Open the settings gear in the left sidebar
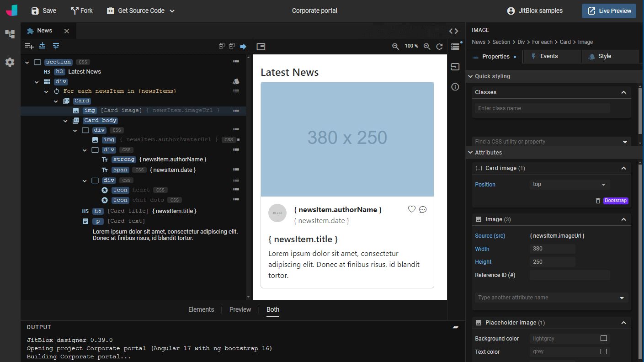644x362 pixels. 10,62
